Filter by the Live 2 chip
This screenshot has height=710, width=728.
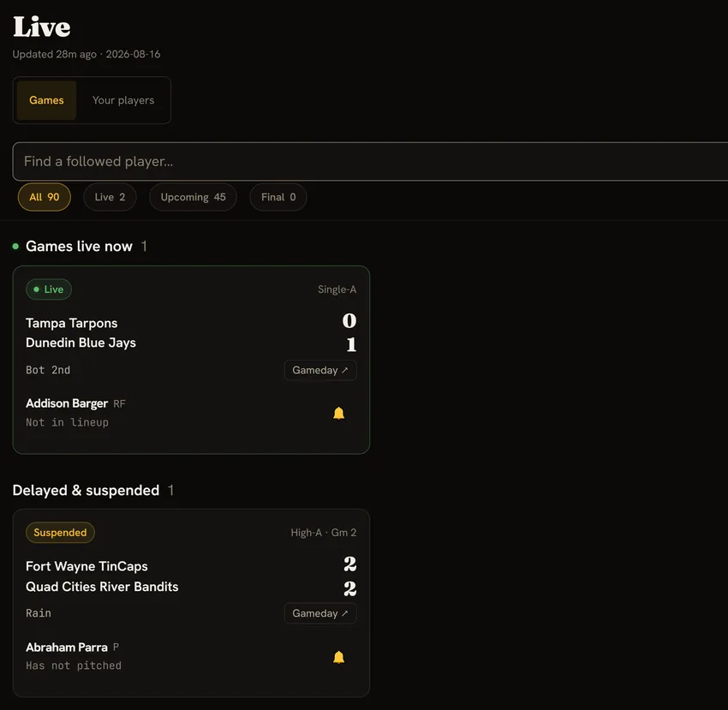click(110, 197)
